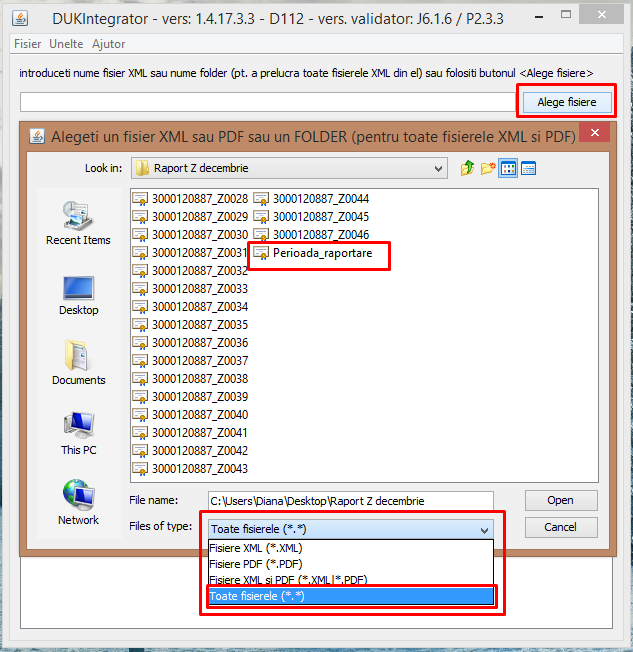The image size is (633, 652).
Task: Go to Desktop location
Action: pos(78,295)
